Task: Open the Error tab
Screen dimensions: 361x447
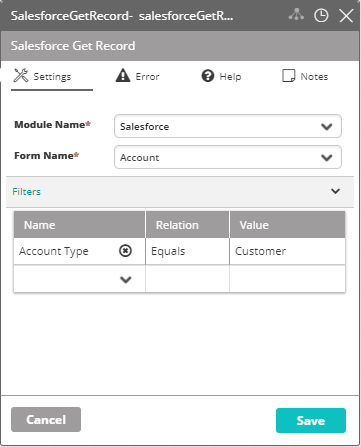Action: (x=137, y=76)
